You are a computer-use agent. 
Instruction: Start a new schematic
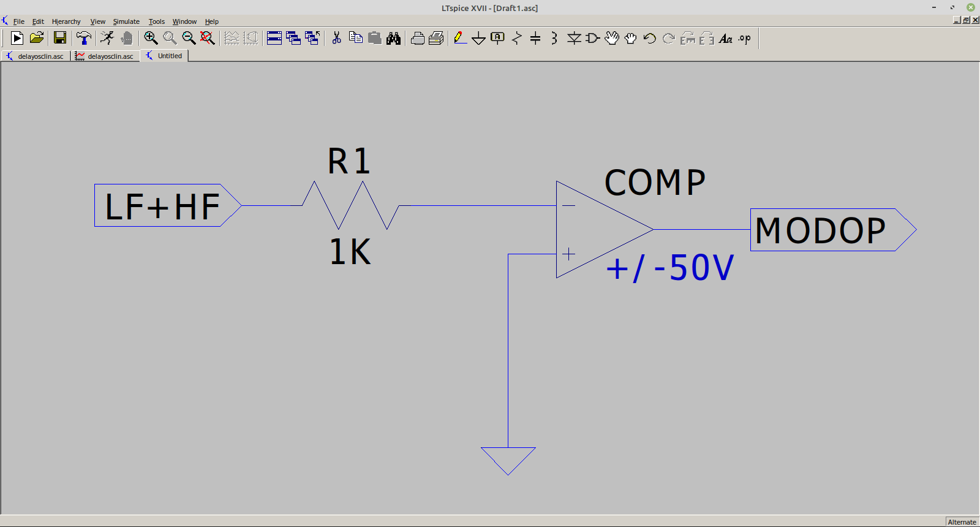pyautogui.click(x=17, y=38)
